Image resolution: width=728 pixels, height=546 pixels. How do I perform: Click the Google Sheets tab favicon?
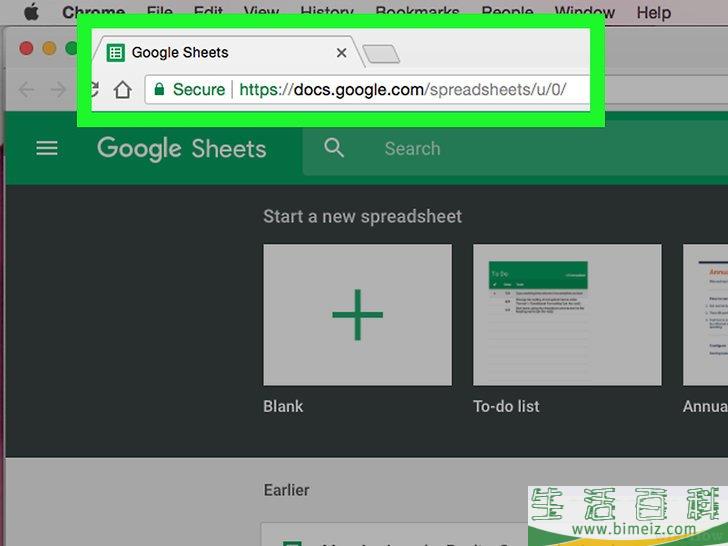pyautogui.click(x=116, y=53)
